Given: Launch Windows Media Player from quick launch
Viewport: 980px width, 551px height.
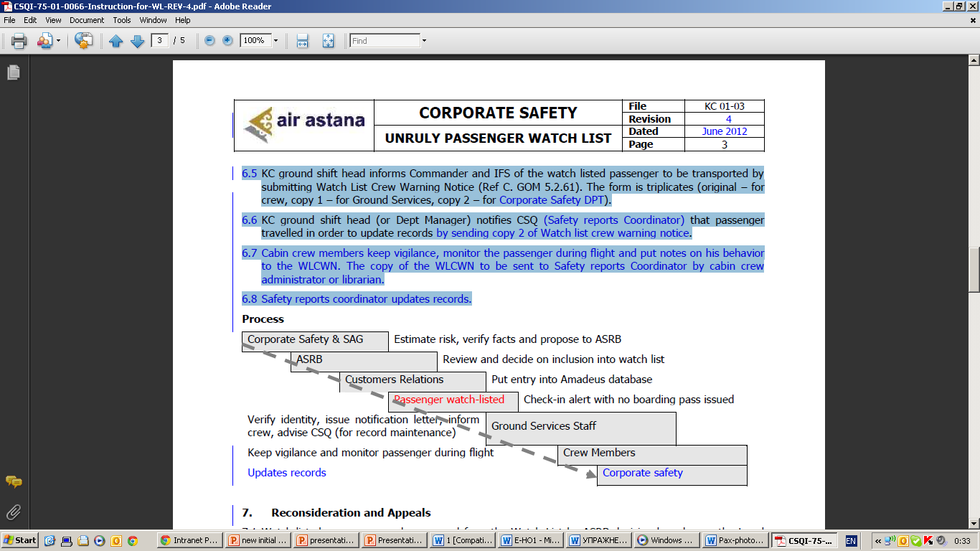Looking at the screenshot, I should click(x=99, y=540).
